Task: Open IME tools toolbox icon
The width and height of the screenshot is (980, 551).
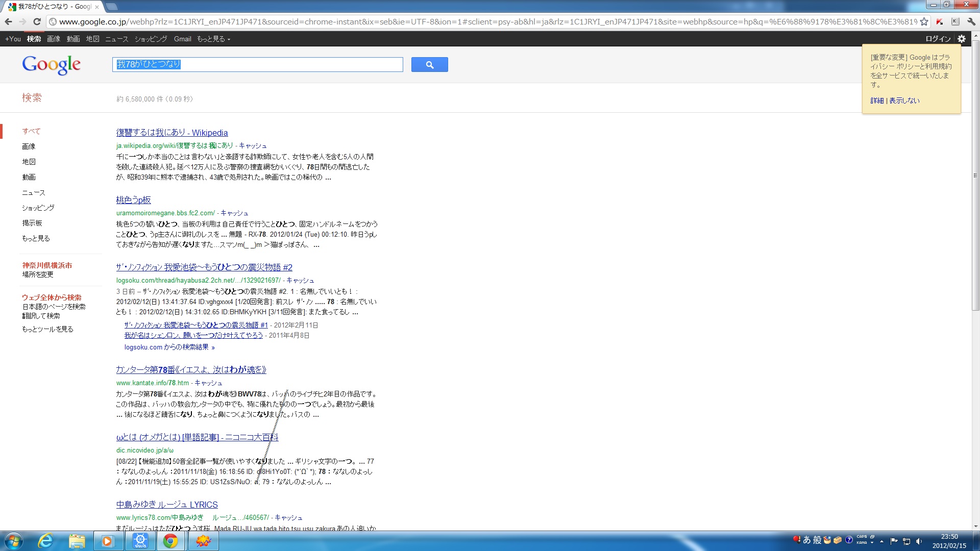Action: coord(838,540)
